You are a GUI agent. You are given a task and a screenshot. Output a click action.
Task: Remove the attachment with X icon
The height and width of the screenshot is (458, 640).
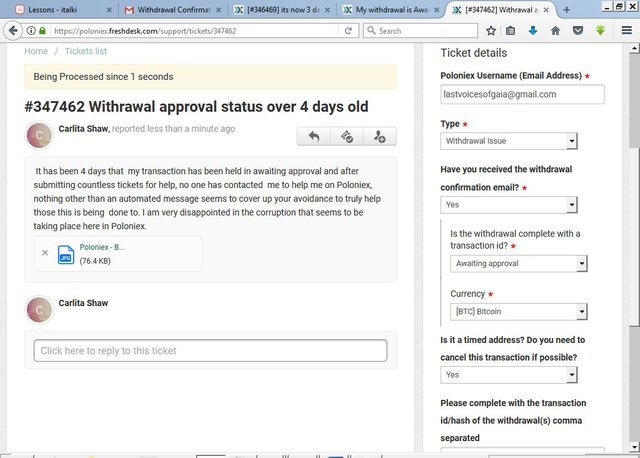pyautogui.click(x=45, y=253)
